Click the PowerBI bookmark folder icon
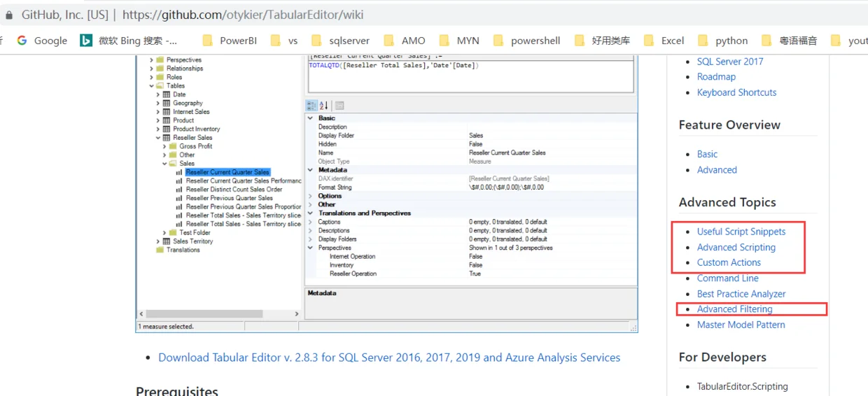Image resolution: width=868 pixels, height=396 pixels. [x=207, y=41]
